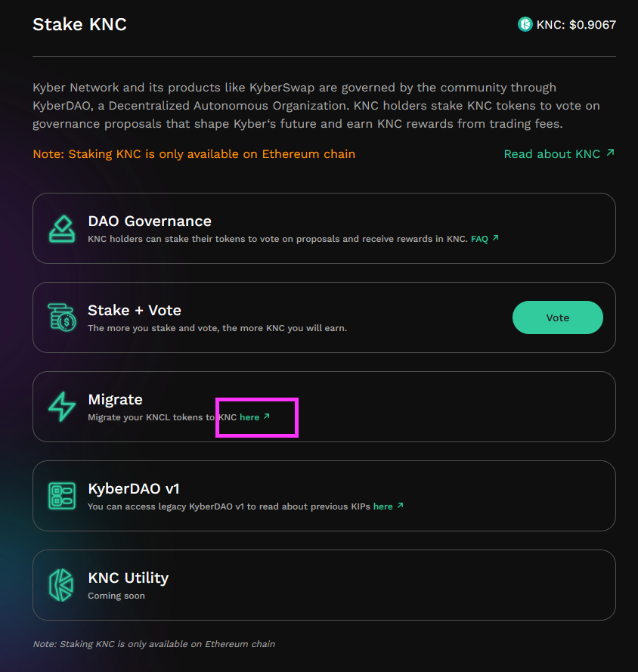Viewport: 638px width, 672px height.
Task: Click the KNC token logo icon
Action: [x=525, y=24]
